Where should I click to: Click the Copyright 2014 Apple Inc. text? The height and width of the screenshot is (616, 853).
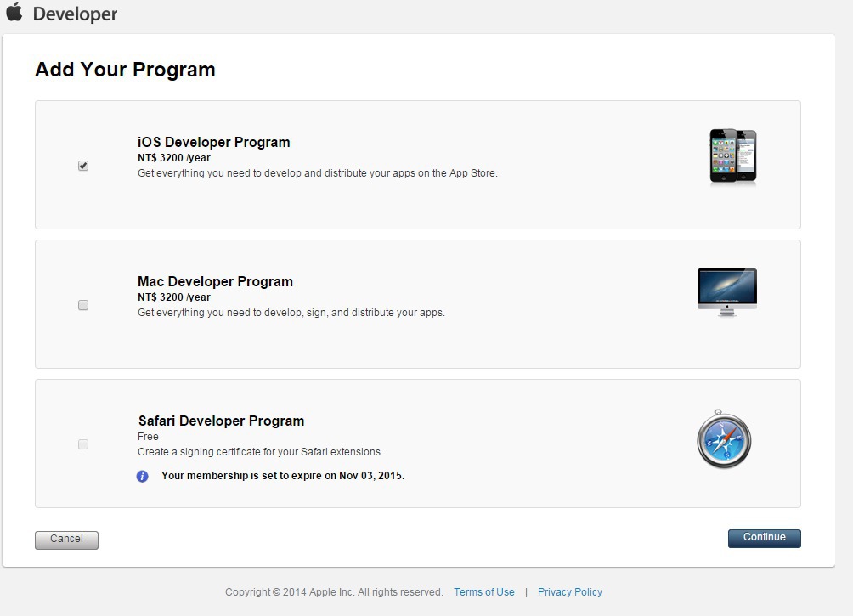click(334, 592)
